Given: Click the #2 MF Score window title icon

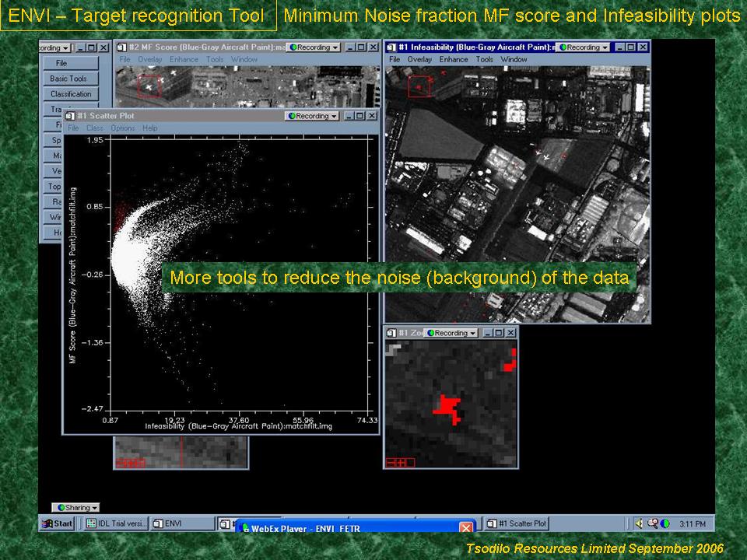Looking at the screenshot, I should click(x=122, y=47).
